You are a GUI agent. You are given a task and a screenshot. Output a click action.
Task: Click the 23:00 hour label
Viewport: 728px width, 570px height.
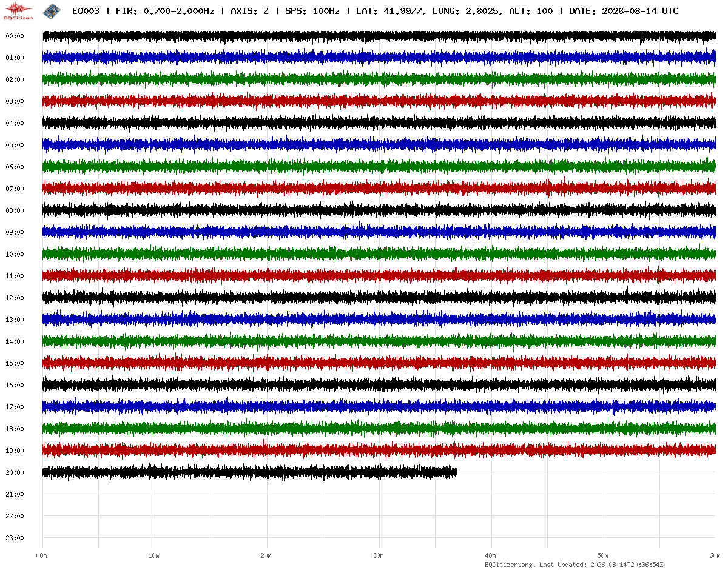[15, 538]
